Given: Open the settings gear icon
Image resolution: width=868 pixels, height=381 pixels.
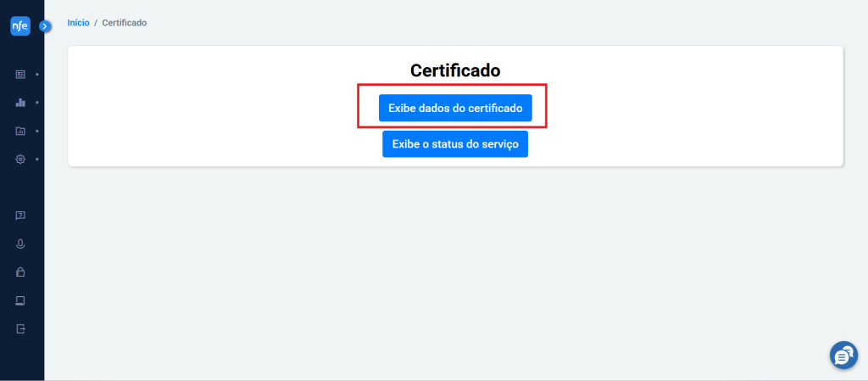Looking at the screenshot, I should [x=20, y=160].
